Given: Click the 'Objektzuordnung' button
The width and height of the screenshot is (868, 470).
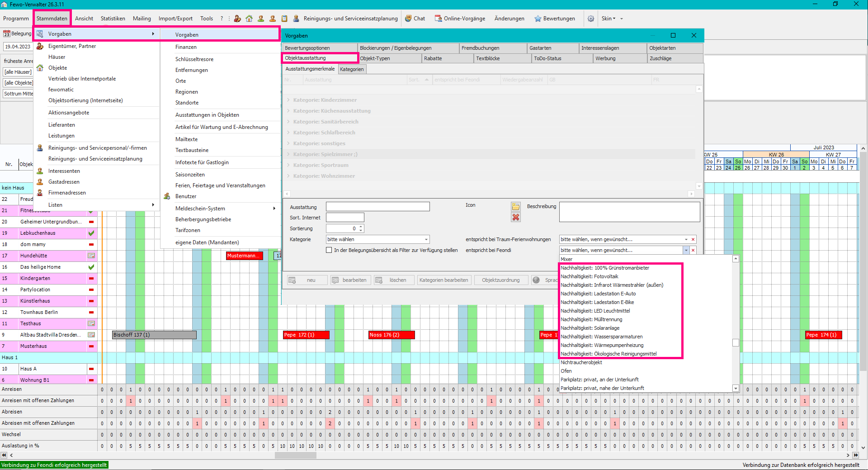Looking at the screenshot, I should (501, 280).
